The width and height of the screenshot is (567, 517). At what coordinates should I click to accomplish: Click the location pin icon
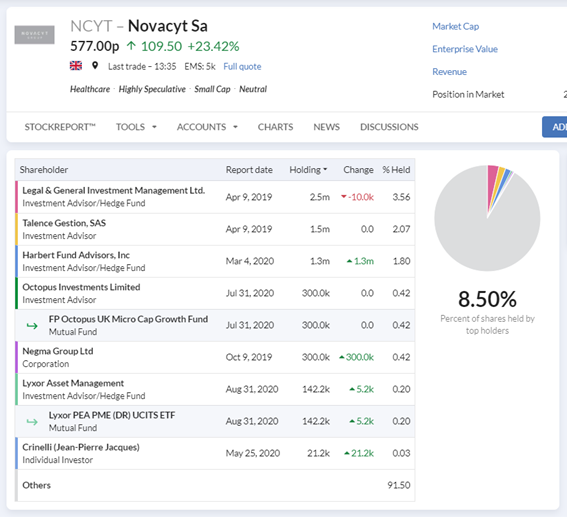[x=95, y=66]
